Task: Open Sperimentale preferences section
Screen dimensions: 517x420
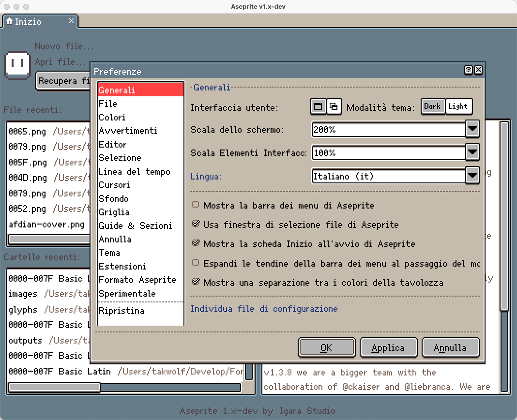Action: pos(141,293)
